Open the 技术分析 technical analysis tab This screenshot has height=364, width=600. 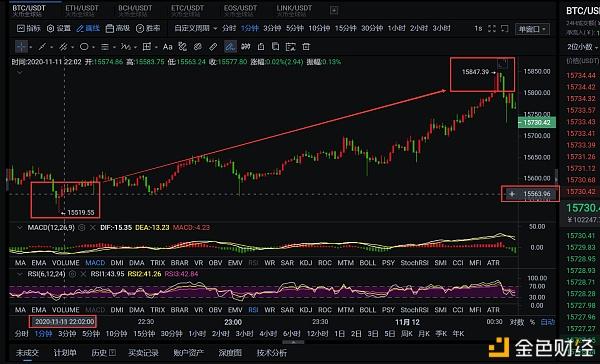tap(272, 353)
